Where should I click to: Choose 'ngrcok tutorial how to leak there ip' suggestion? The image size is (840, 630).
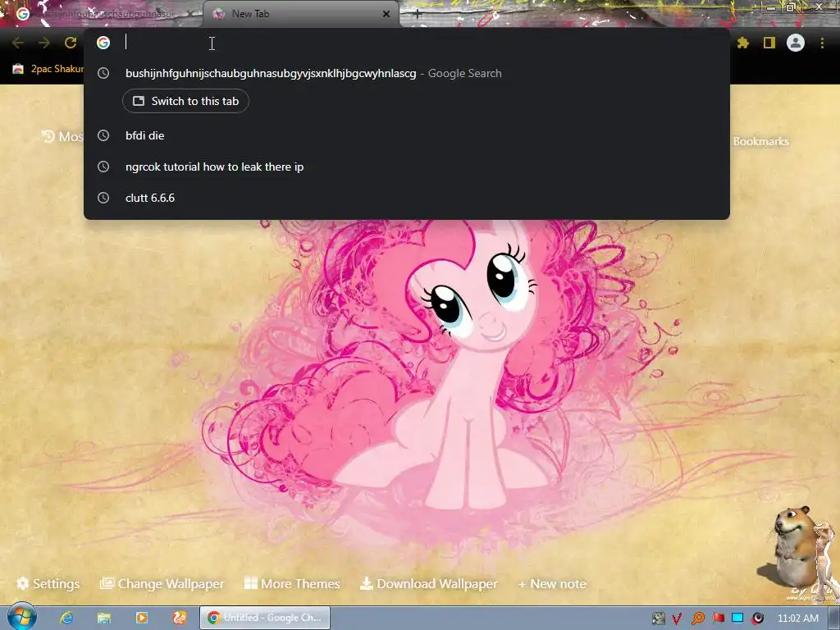(407, 167)
